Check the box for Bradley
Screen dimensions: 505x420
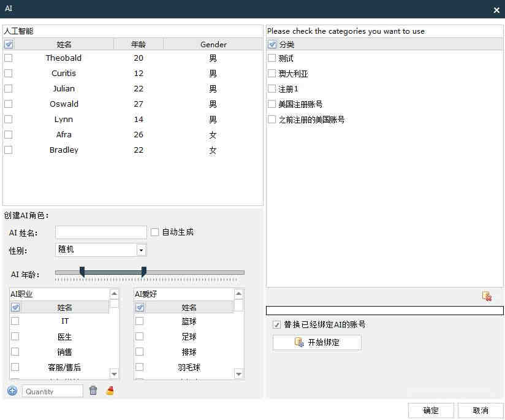tap(9, 150)
